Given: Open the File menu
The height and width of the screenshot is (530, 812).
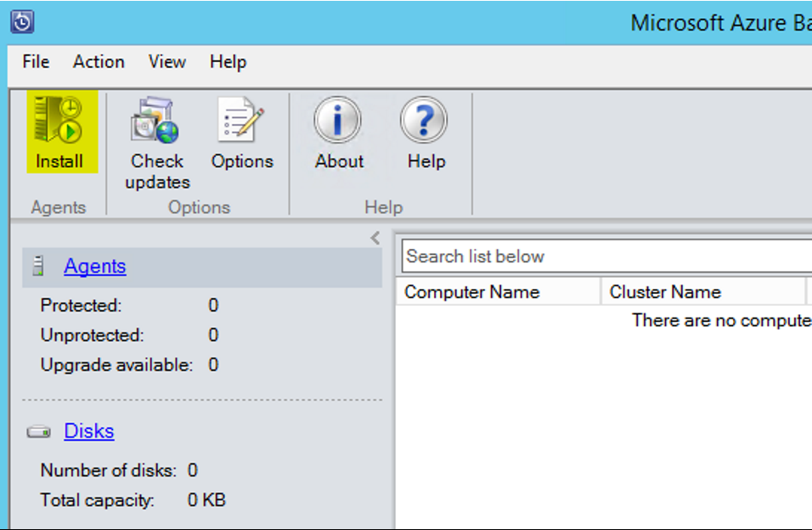Looking at the screenshot, I should [36, 62].
